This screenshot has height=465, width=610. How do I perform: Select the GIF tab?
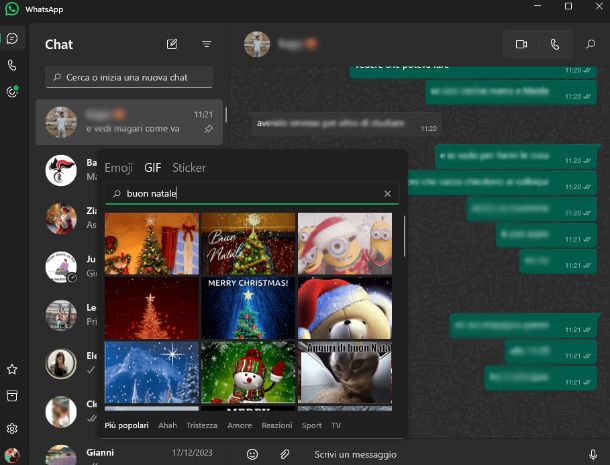pos(152,168)
